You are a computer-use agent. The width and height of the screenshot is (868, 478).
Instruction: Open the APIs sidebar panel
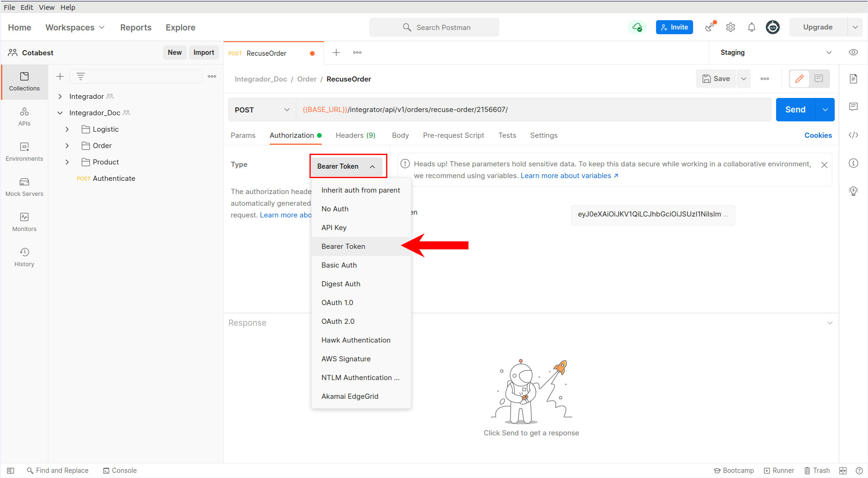tap(24, 117)
